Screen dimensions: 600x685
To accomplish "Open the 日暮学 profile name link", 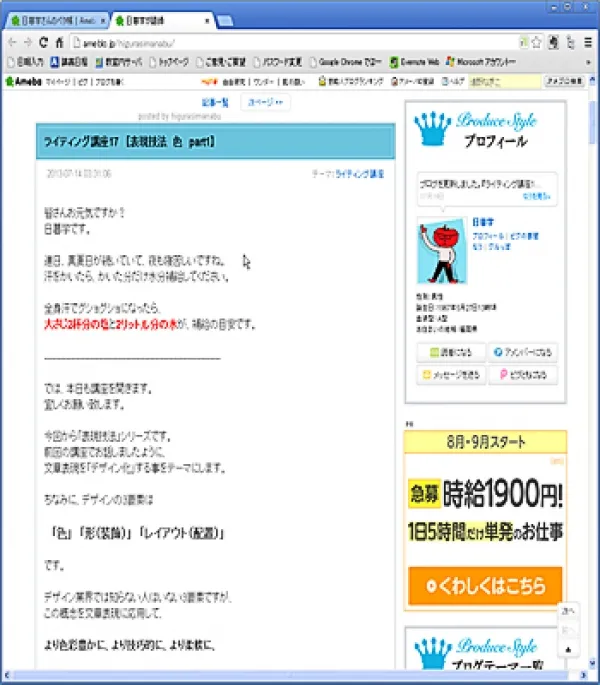I will point(483,222).
